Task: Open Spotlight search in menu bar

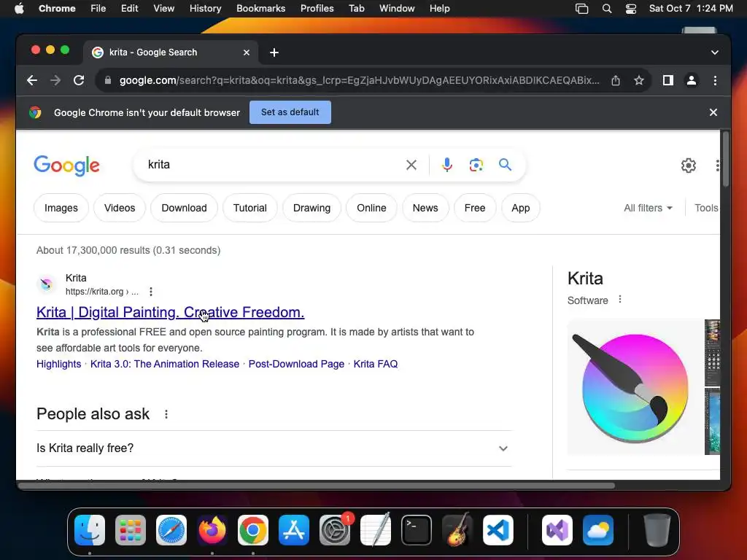Action: (x=606, y=9)
